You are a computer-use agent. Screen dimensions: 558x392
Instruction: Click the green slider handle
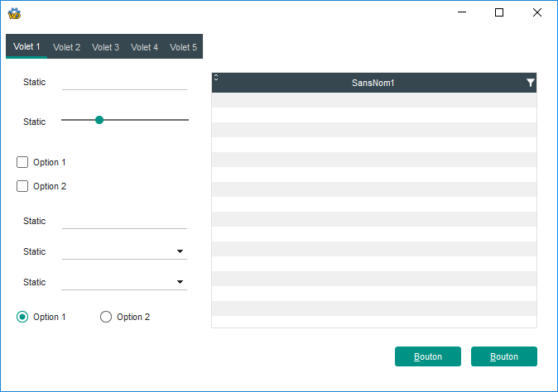[99, 120]
